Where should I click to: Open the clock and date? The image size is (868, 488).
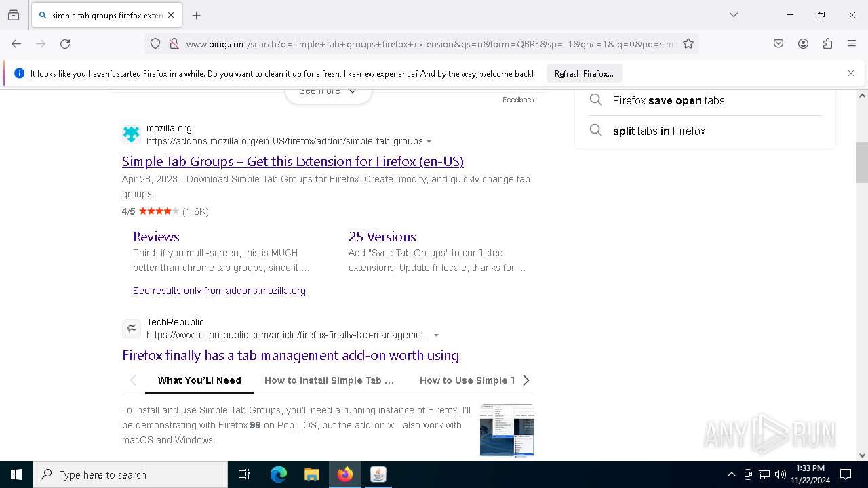810,474
